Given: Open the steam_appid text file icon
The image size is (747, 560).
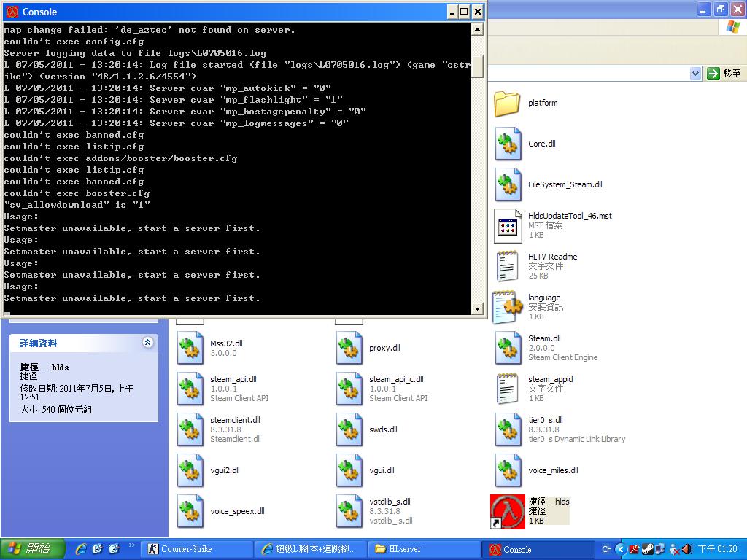Looking at the screenshot, I should (508, 389).
